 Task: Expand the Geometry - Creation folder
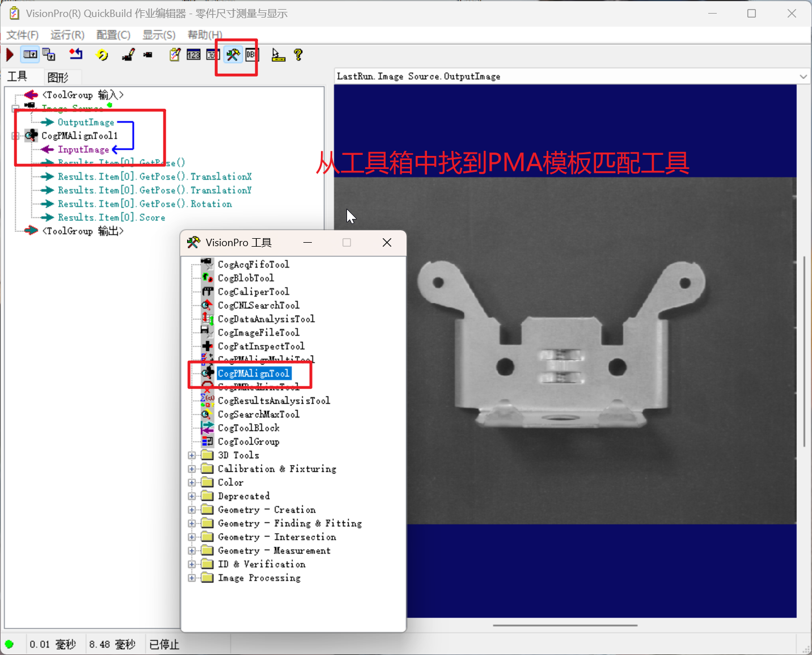[x=192, y=510]
